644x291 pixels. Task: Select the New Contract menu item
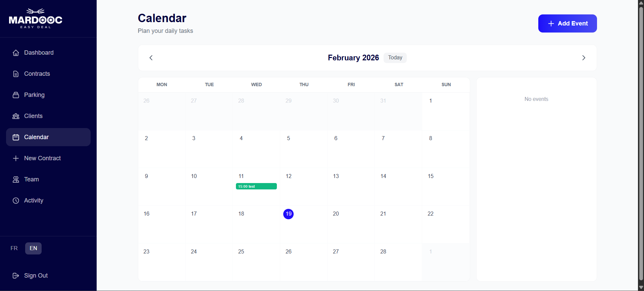[x=48, y=158]
